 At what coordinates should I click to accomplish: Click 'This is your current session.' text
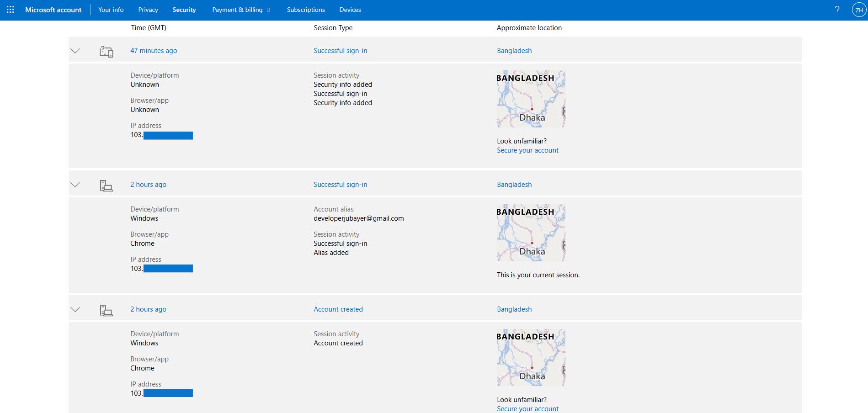(538, 275)
